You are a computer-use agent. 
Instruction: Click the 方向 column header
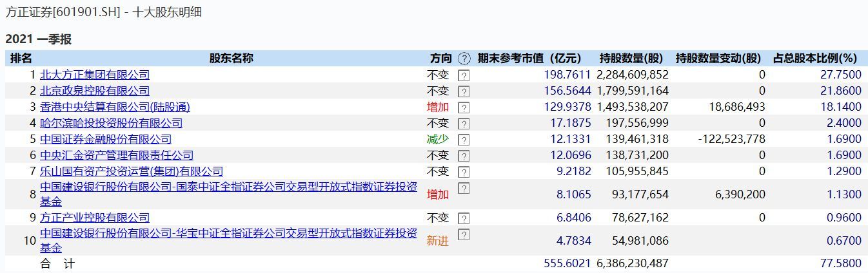tap(441, 59)
